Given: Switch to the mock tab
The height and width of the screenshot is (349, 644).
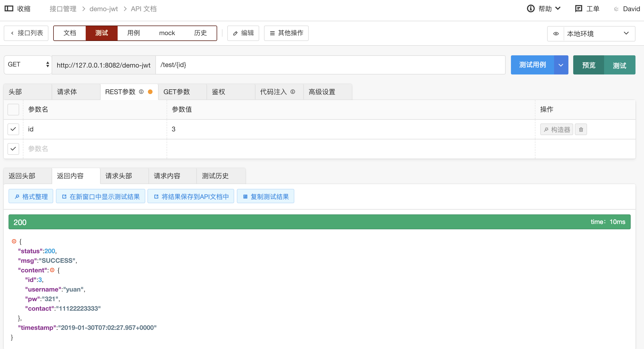Looking at the screenshot, I should [x=167, y=33].
